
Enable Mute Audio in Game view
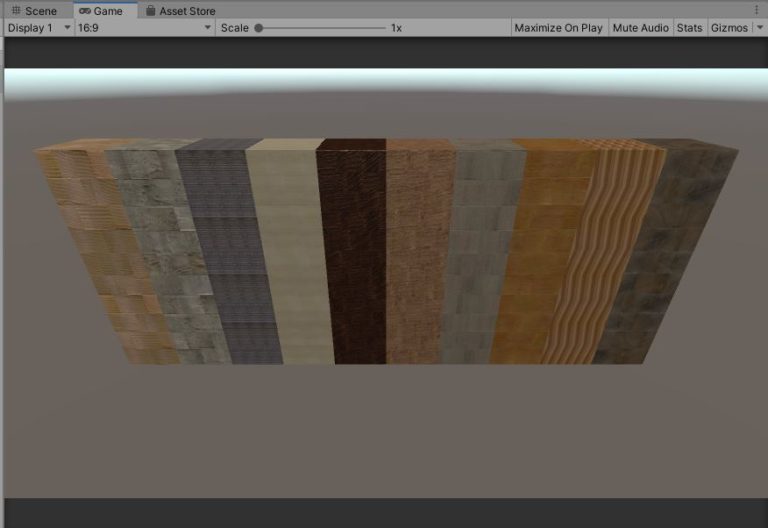point(640,28)
